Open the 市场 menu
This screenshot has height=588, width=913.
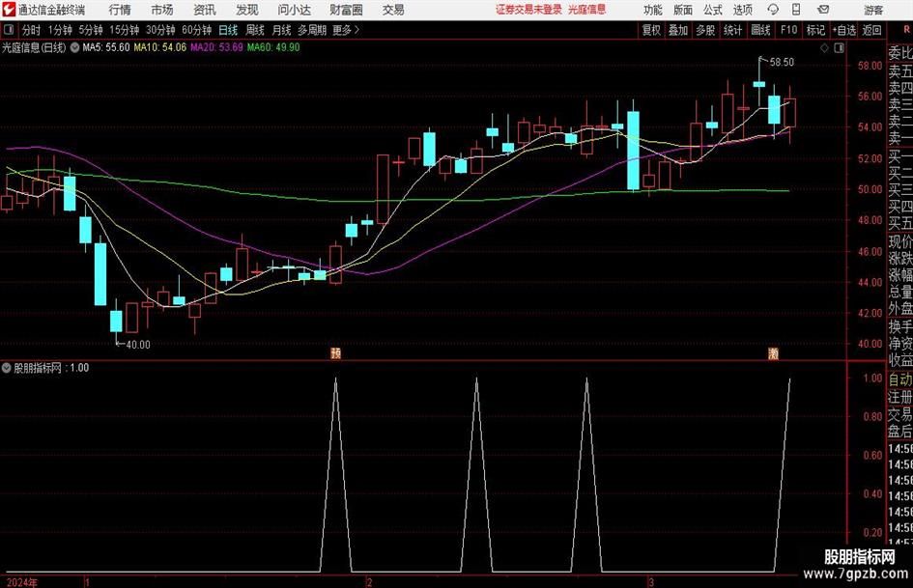point(162,10)
